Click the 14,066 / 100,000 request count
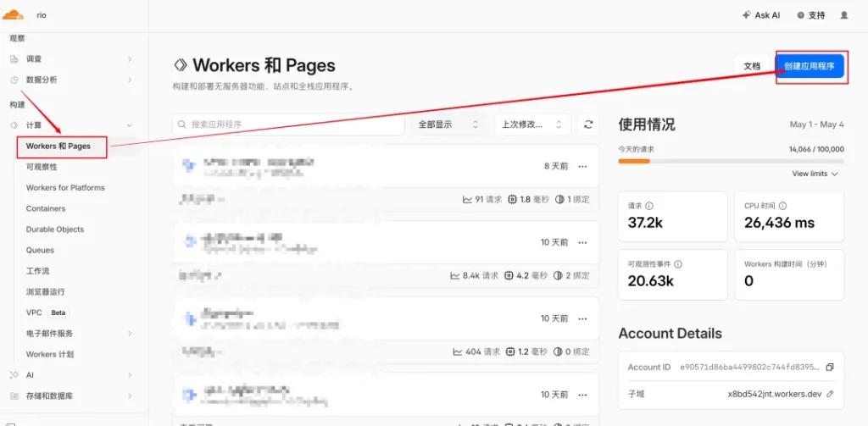Screen dimensions: 868x426 [816, 149]
